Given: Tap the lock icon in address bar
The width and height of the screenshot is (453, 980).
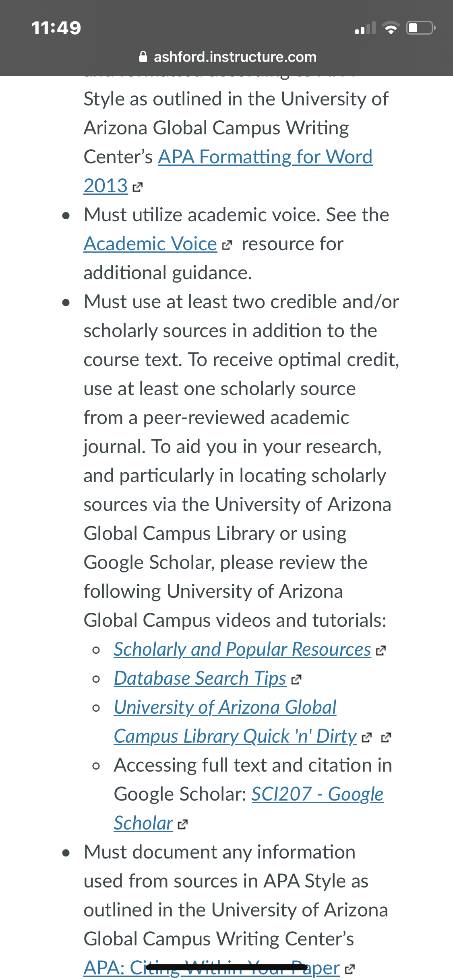Looking at the screenshot, I should (x=143, y=57).
